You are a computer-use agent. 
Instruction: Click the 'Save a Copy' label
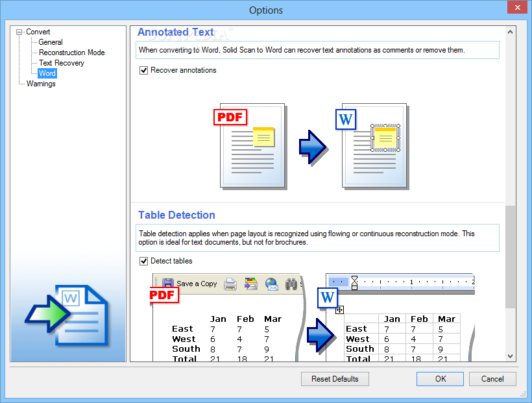(x=197, y=284)
